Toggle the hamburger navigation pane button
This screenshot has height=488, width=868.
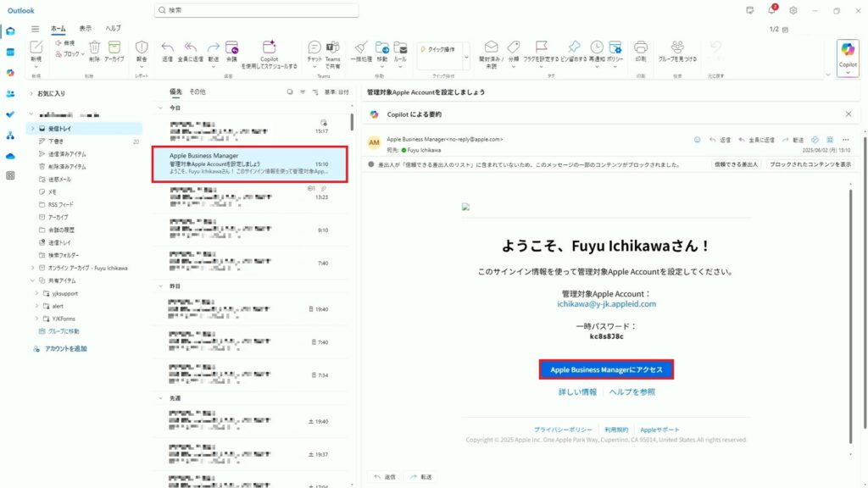coord(36,29)
